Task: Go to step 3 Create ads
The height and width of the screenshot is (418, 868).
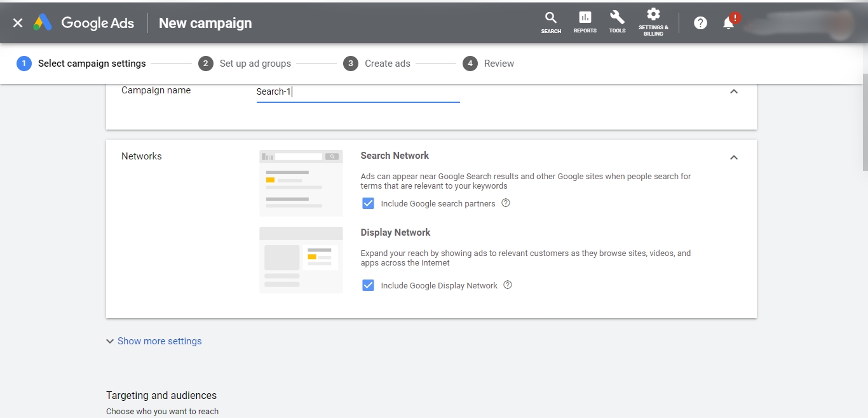Action: click(x=377, y=64)
